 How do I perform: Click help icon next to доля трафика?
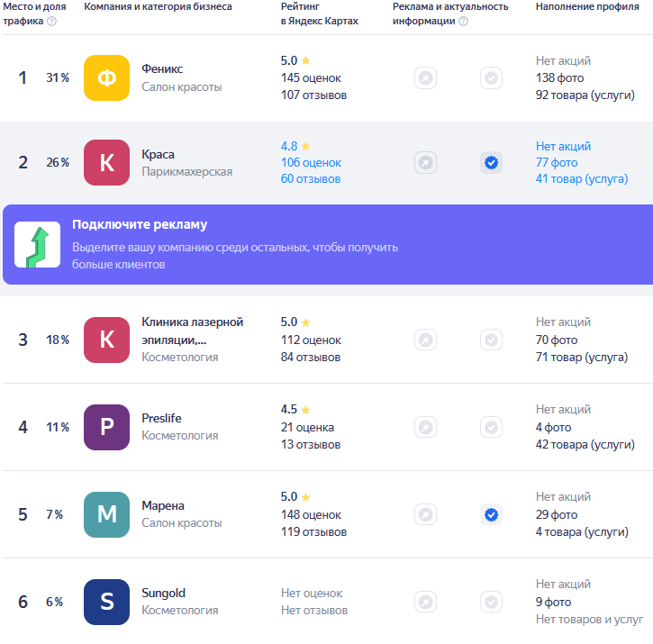pos(51,22)
